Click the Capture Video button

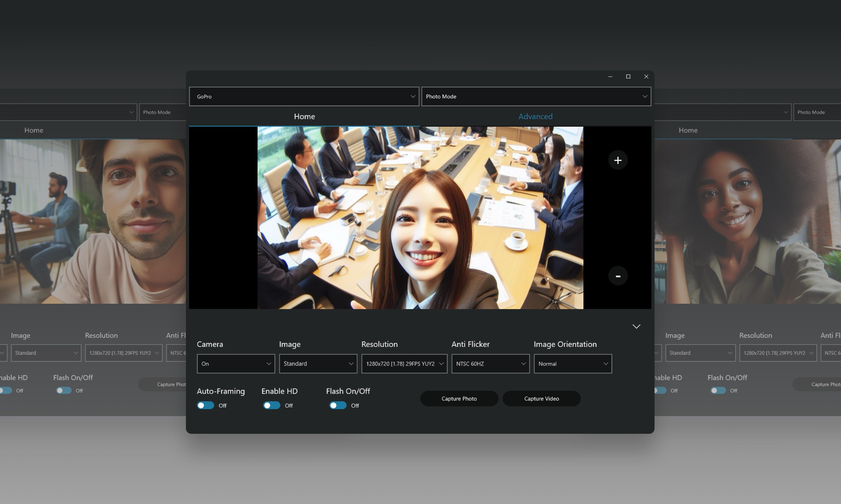pos(541,398)
